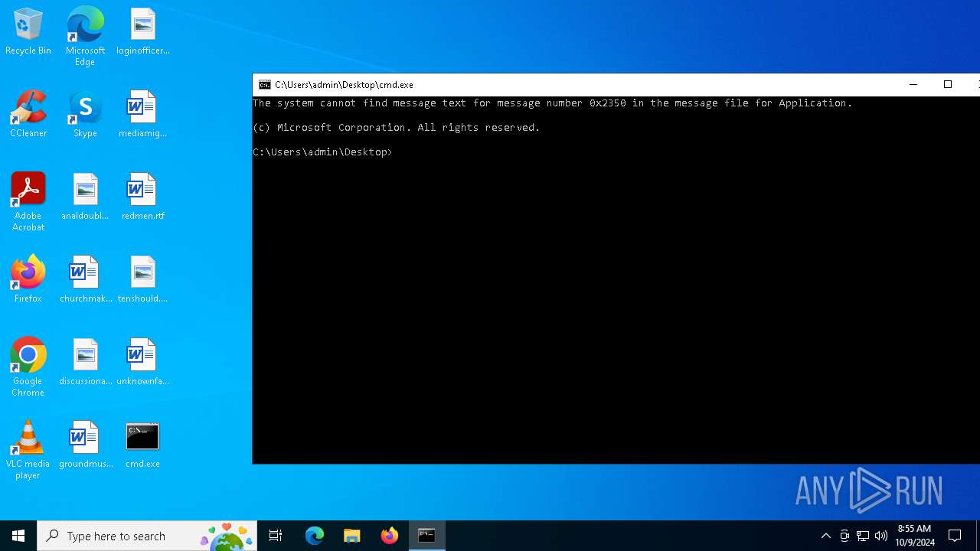Viewport: 980px width, 551px height.
Task: Click the taskbar search box
Action: click(x=147, y=536)
